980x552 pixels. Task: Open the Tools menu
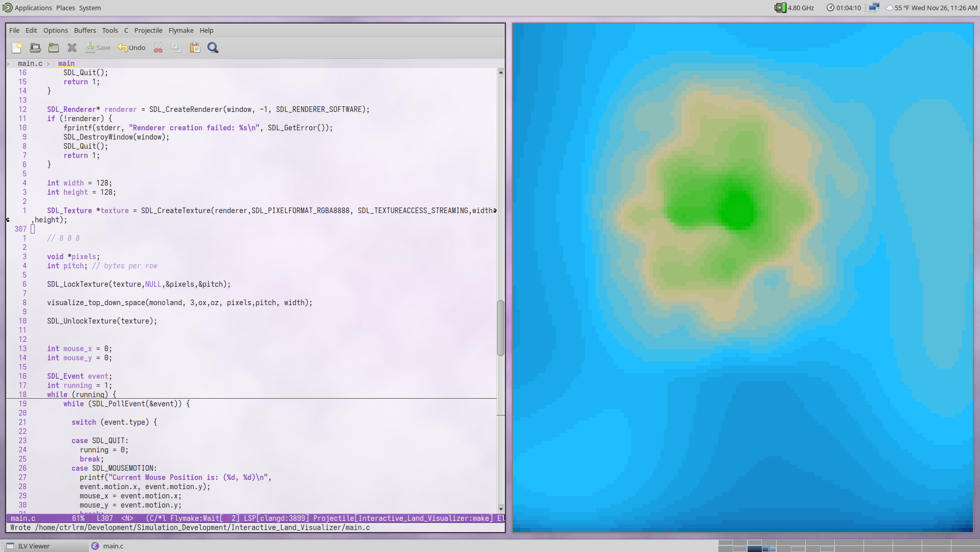pos(110,30)
